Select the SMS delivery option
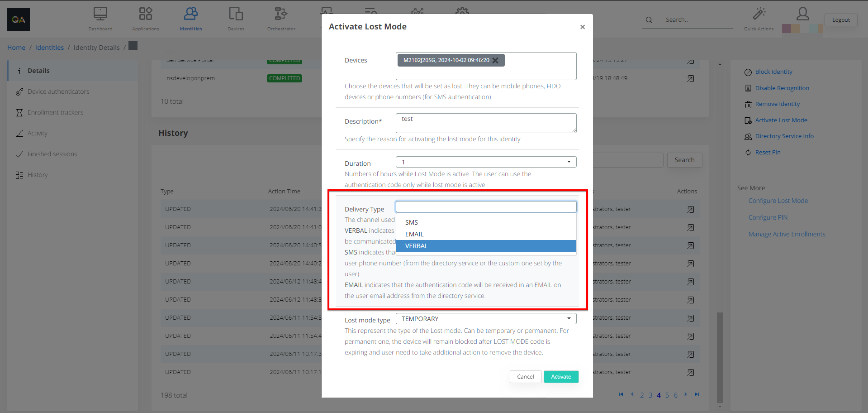Viewport: 868px width, 413px height. pos(412,222)
